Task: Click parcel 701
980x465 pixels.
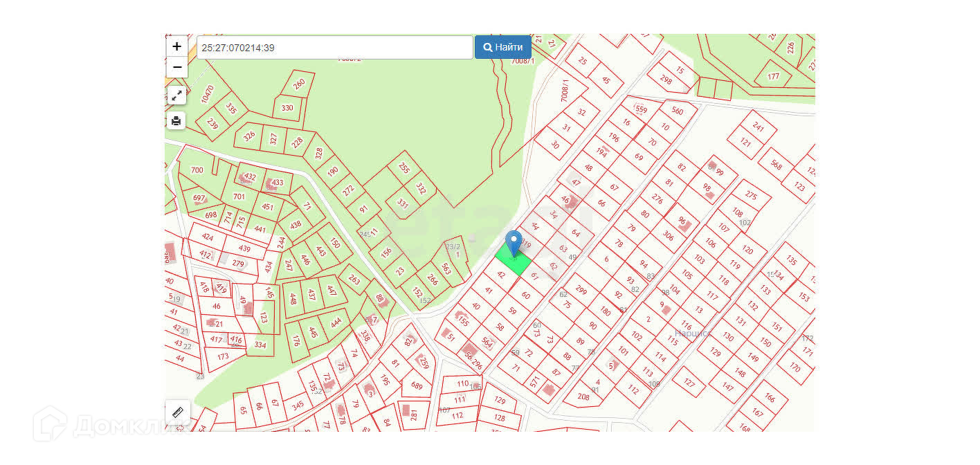Action: pos(239,197)
